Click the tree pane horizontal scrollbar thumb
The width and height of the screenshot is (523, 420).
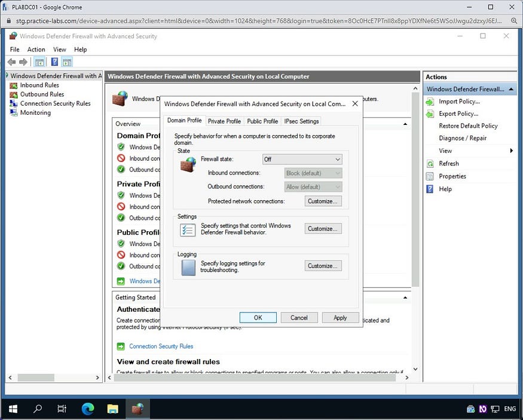[36, 378]
